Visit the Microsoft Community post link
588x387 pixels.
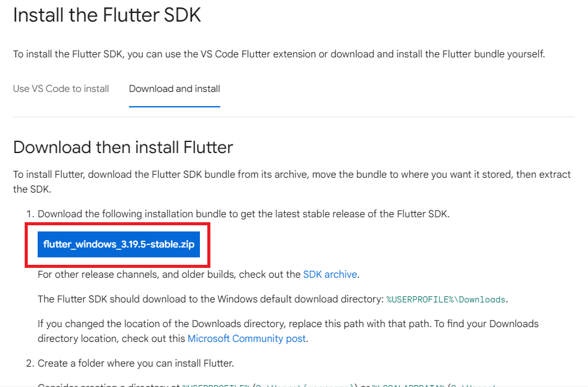(246, 338)
